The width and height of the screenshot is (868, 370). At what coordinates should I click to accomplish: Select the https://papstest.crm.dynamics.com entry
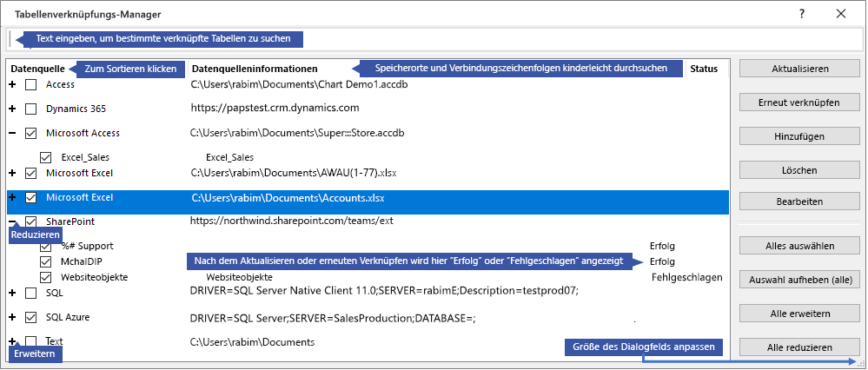pos(275,108)
